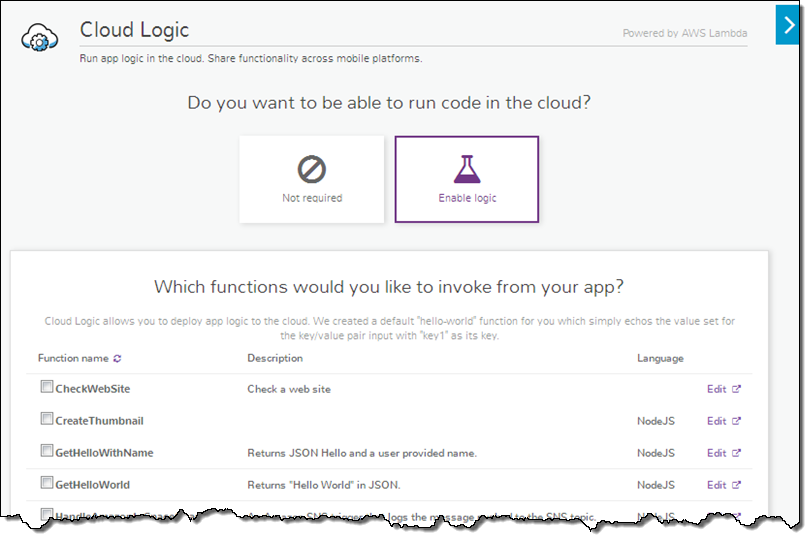Click the Not required prohibition icon
Screen dimensions: 810x549
[312, 169]
